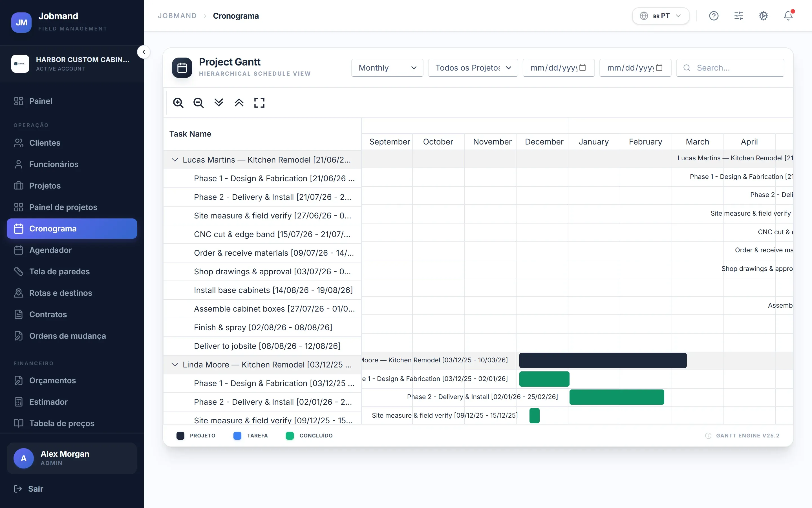
Task: Click the Gantt Engine info icon
Action: 708,435
